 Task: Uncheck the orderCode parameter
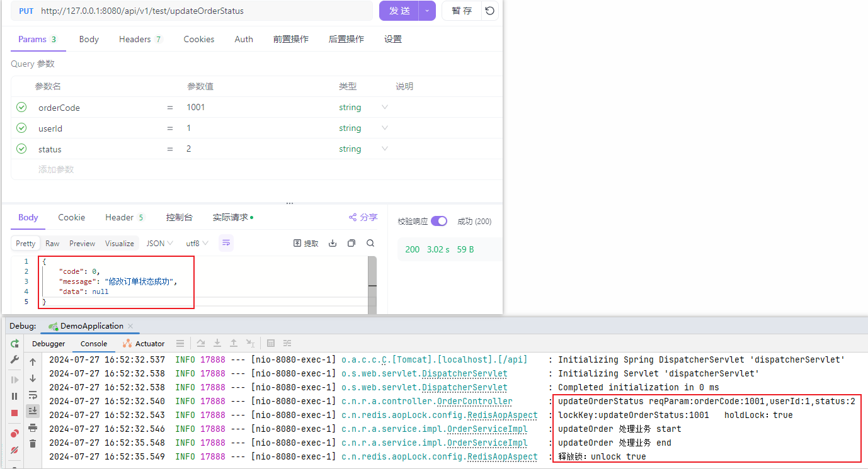coord(21,107)
